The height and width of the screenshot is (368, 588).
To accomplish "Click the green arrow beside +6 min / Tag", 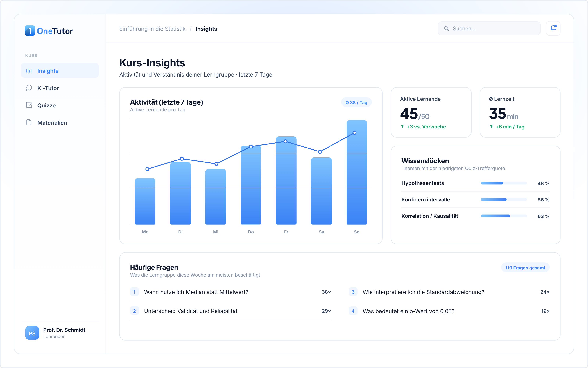I will 491,127.
